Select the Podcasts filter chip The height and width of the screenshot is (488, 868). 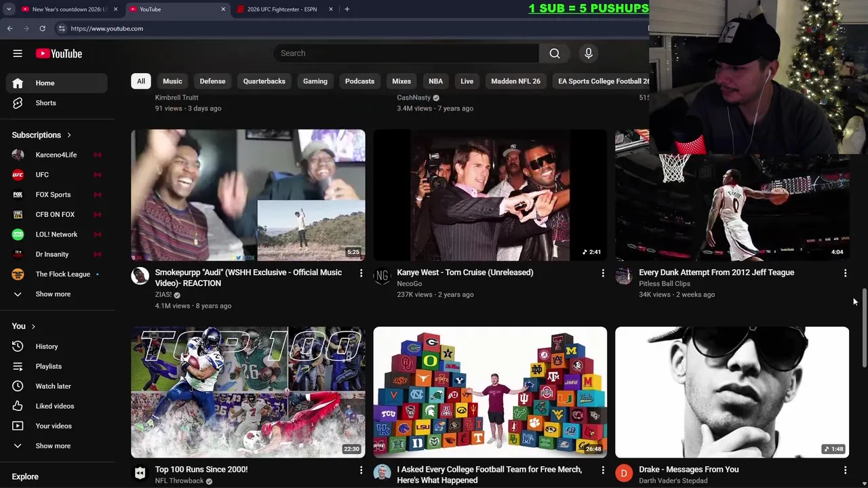(359, 81)
